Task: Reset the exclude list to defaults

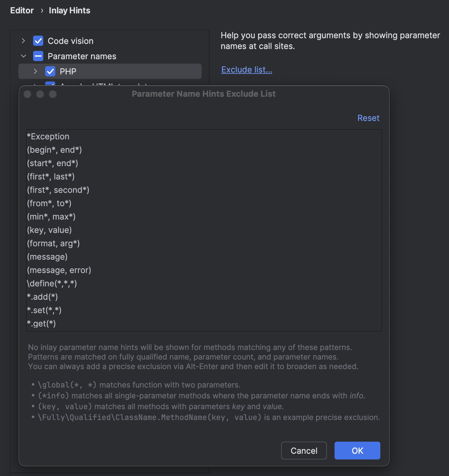Action: point(368,118)
